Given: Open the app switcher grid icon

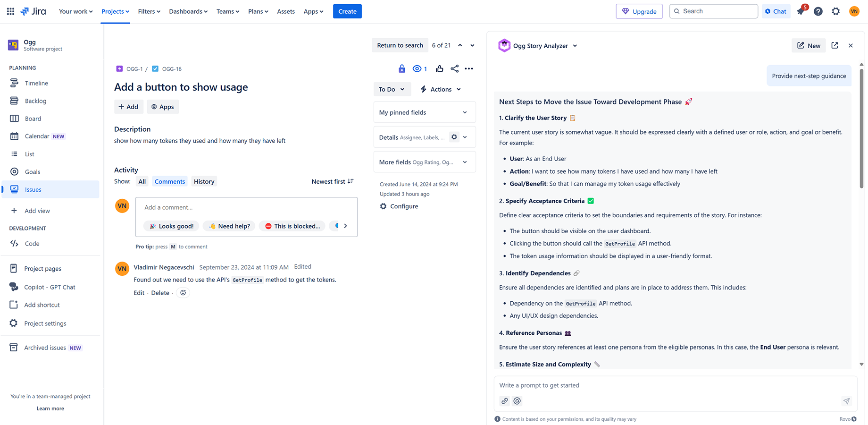Looking at the screenshot, I should (x=10, y=11).
